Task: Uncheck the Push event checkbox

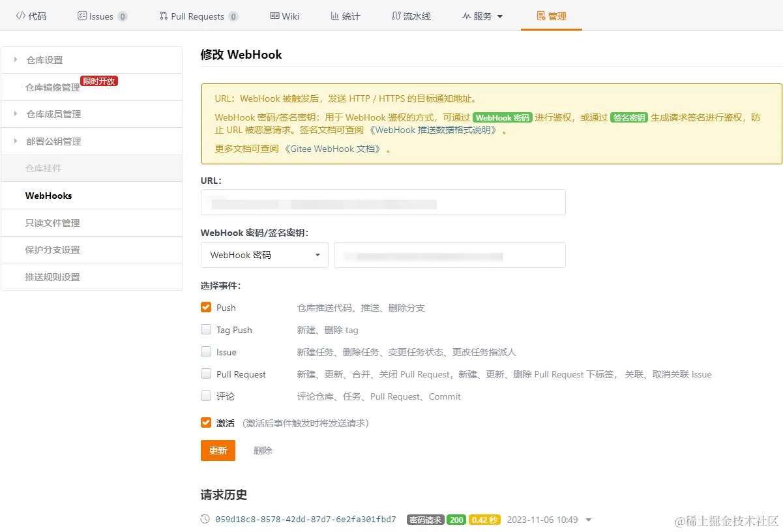Action: pyautogui.click(x=206, y=307)
